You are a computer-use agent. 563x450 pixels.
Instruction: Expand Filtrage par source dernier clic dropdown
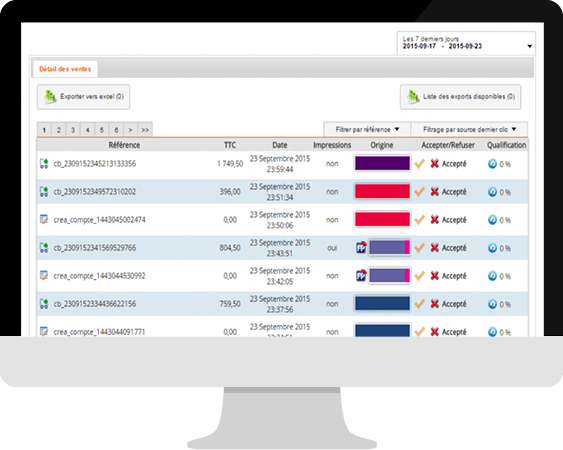469,129
